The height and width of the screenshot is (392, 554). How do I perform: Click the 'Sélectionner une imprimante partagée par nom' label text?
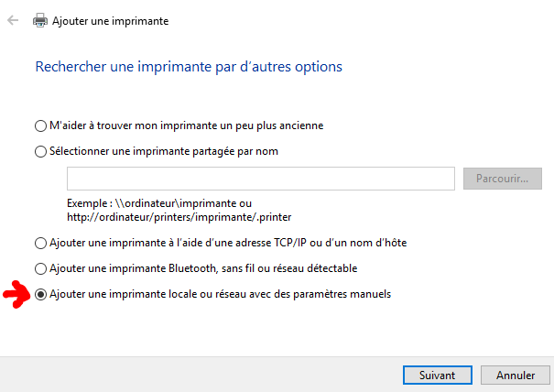164,151
